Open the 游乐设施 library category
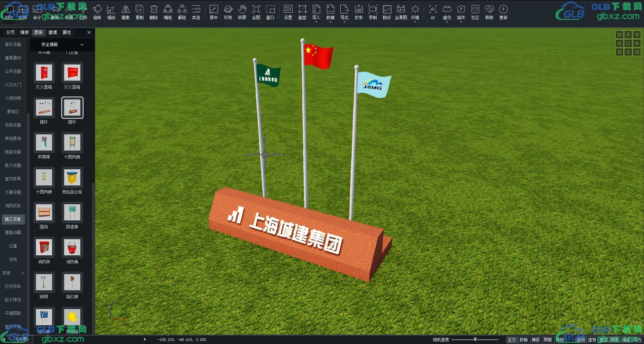Image resolution: width=644 pixels, height=344 pixels. [13, 44]
